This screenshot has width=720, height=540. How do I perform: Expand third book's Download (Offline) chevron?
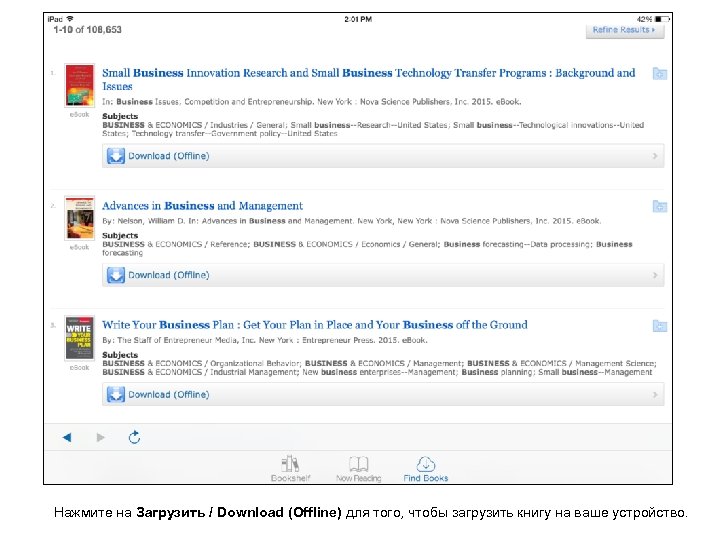[x=655, y=394]
